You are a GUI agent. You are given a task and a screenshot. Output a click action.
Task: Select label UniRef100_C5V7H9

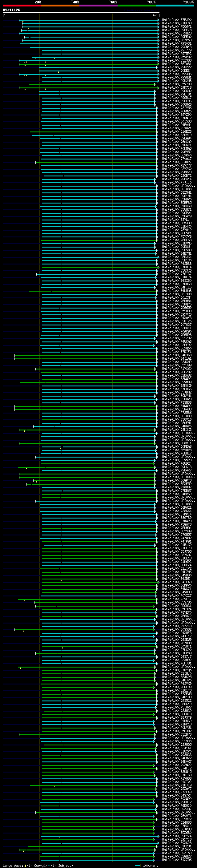point(176,84)
